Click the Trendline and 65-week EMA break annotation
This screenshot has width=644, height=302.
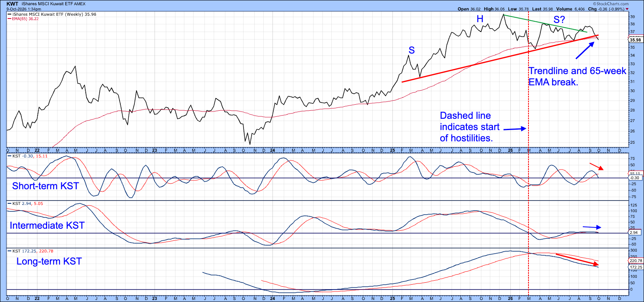tap(578, 77)
